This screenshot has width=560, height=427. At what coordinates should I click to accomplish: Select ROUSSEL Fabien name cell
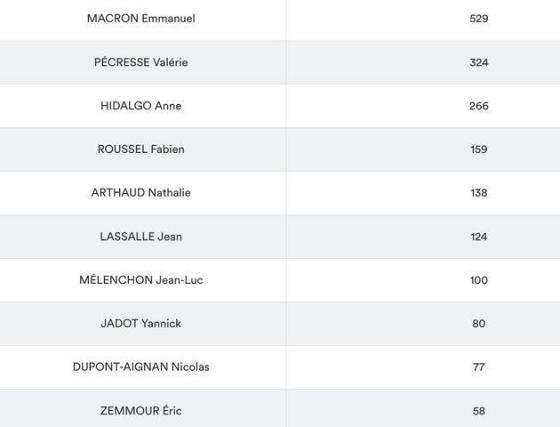point(141,149)
